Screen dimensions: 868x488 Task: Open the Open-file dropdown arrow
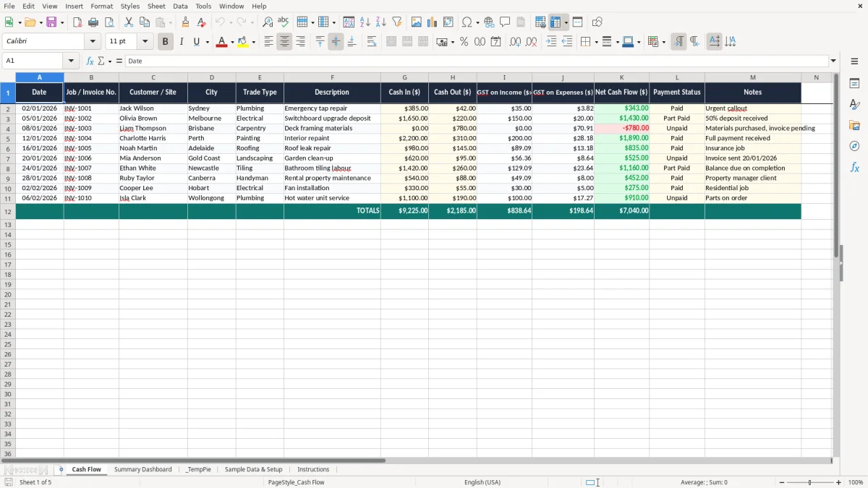coord(41,22)
